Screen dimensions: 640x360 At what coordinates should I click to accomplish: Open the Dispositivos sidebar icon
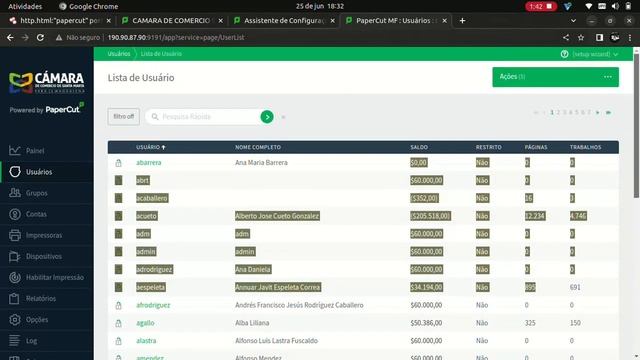[15, 256]
